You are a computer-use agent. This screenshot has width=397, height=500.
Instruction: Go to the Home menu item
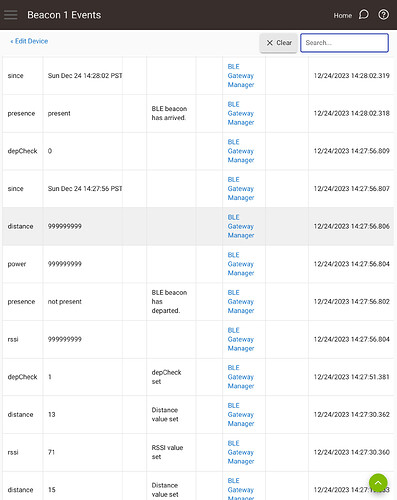click(343, 15)
